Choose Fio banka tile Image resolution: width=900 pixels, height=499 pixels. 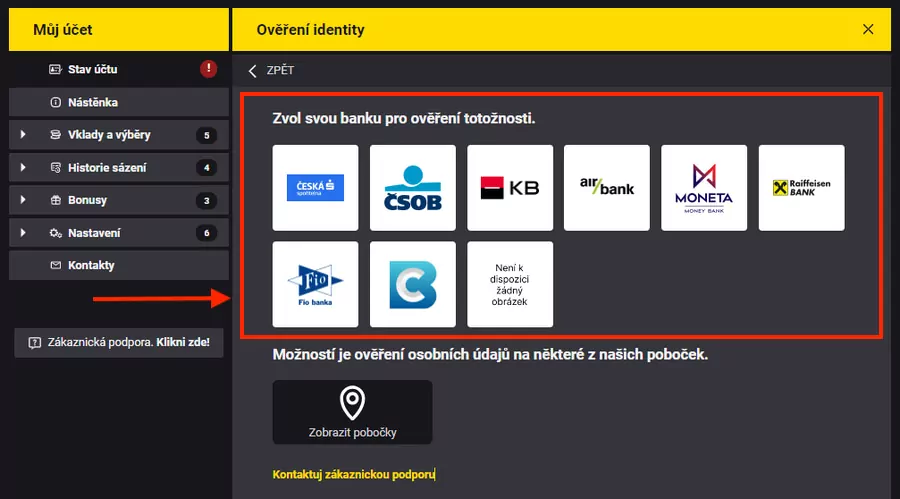pos(315,284)
